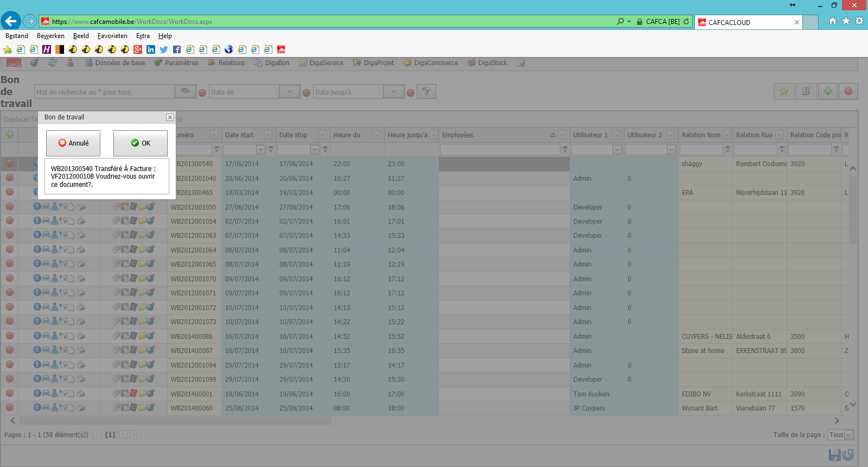
Task: Click the binoculars search button
Action: pos(186,91)
